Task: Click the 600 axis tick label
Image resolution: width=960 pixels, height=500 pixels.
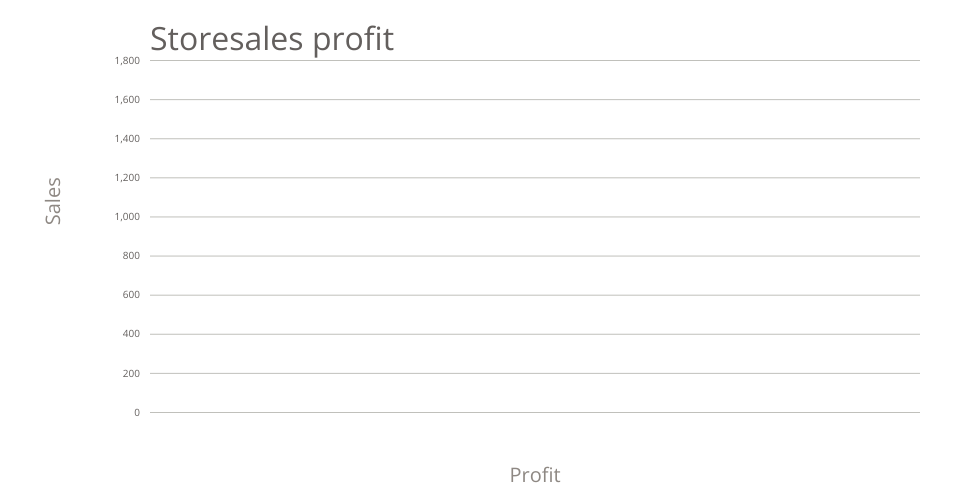Action: click(132, 295)
